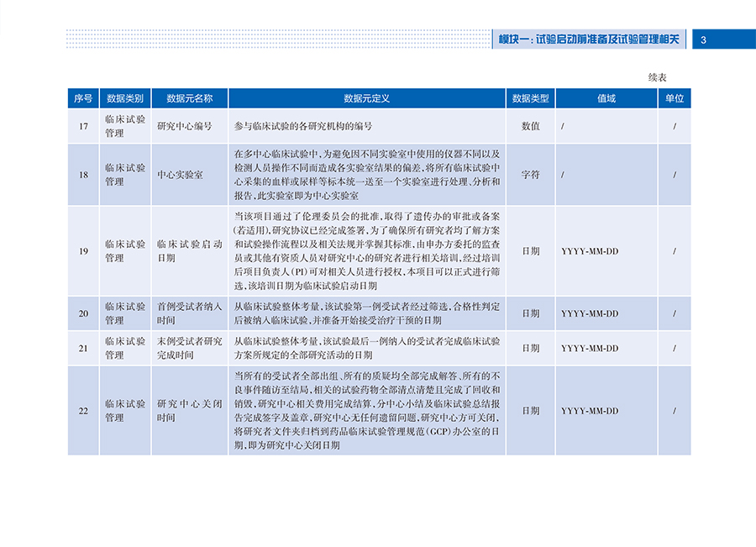Click YYYY-MM-DD value in row 21
This screenshot has height=547, width=756.
click(x=590, y=348)
